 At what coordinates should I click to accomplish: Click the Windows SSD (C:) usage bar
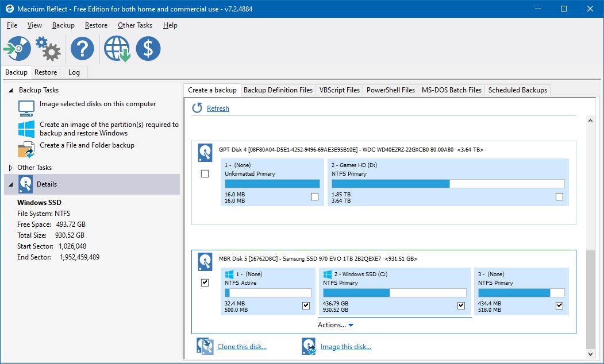(394, 293)
